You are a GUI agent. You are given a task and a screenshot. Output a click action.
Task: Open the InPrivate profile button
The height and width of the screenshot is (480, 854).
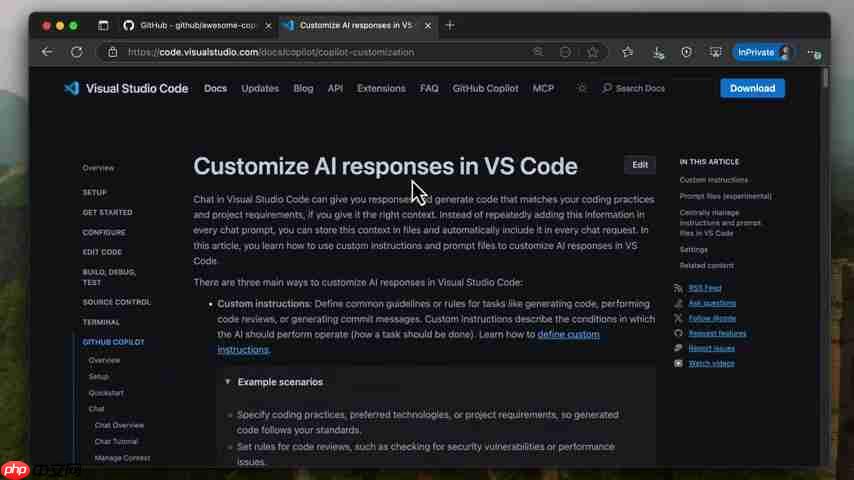click(762, 52)
